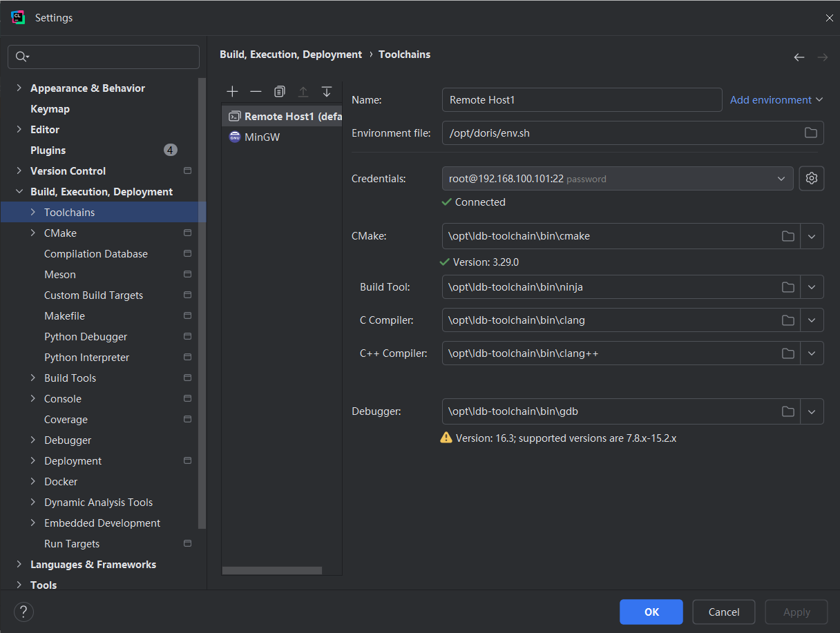
Task: Click the Environment file path field
Action: 633,133
